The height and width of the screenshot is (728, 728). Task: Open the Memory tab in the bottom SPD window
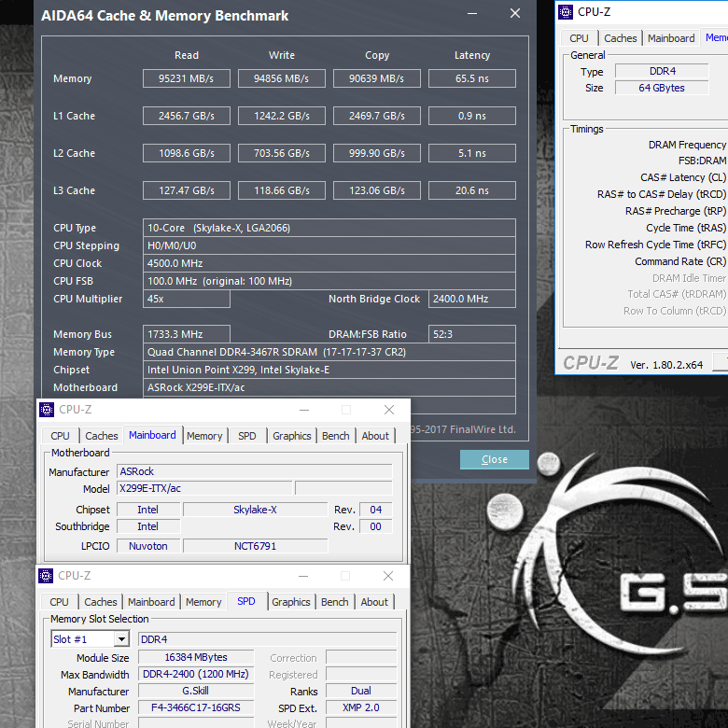coord(203,602)
